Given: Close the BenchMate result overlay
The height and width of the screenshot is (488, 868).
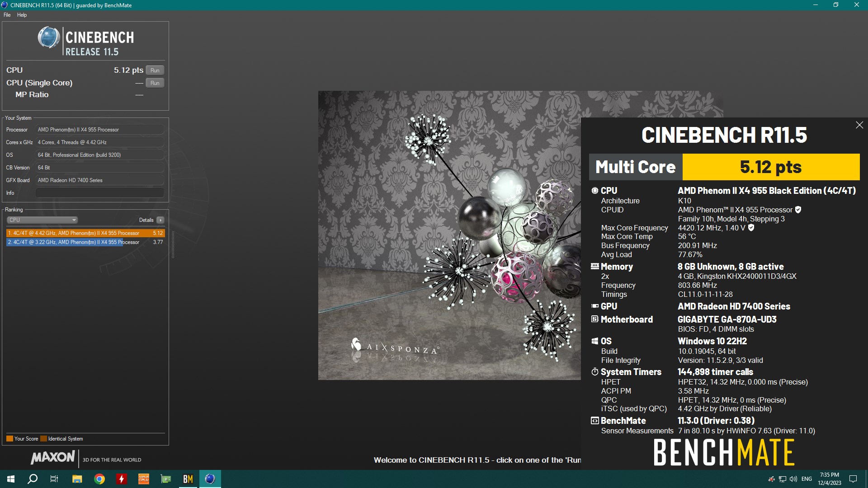Looking at the screenshot, I should click(x=859, y=125).
